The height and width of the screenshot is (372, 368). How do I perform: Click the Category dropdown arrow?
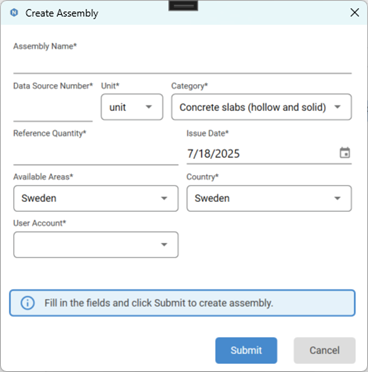337,107
